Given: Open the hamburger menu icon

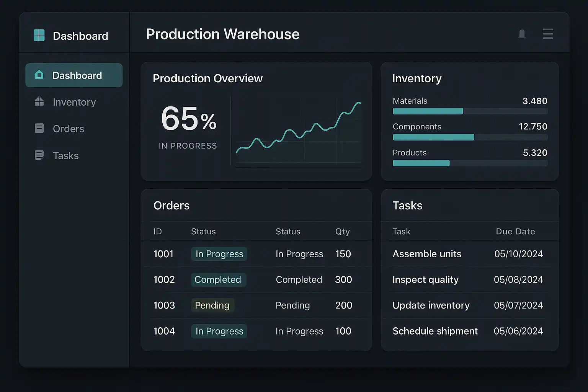Looking at the screenshot, I should (548, 34).
